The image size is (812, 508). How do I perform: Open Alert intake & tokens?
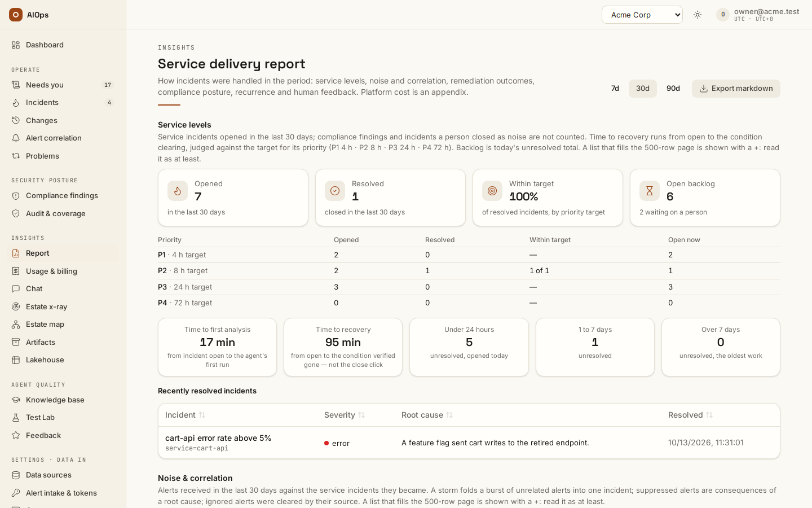pyautogui.click(x=63, y=493)
